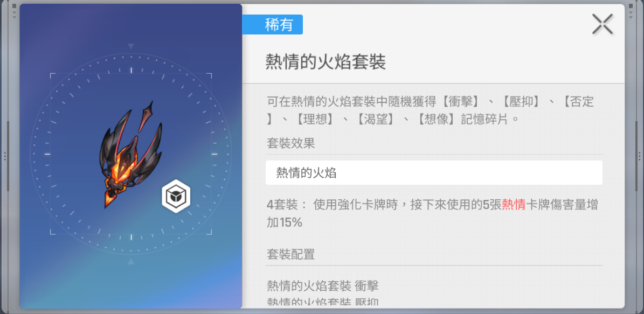The image size is (644, 314).
Task: Click the 稀有 rarity badge
Action: [273, 24]
